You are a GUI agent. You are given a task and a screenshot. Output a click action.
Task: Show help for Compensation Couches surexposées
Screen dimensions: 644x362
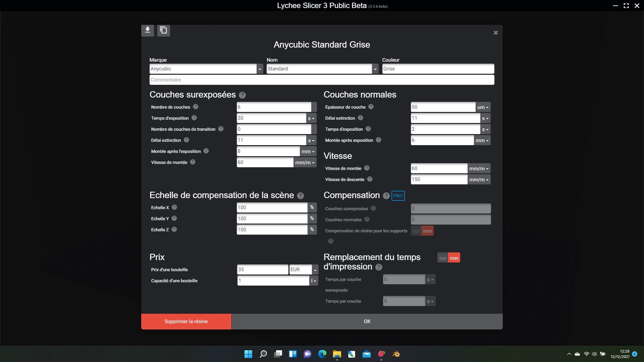[373, 208]
